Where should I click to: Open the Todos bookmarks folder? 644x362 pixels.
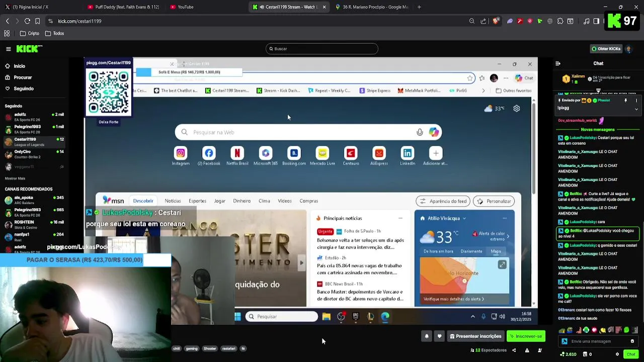[54, 34]
